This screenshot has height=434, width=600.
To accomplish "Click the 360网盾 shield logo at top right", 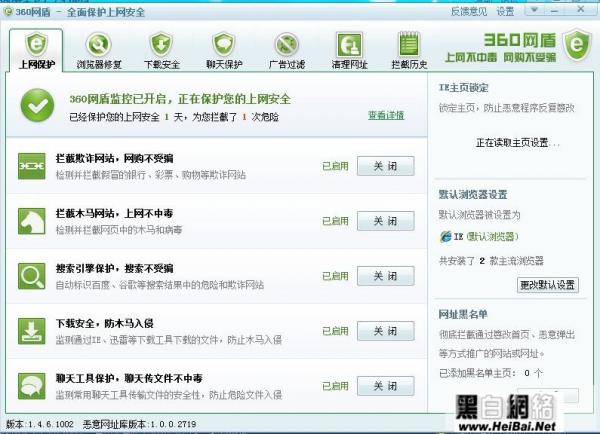I will [574, 45].
